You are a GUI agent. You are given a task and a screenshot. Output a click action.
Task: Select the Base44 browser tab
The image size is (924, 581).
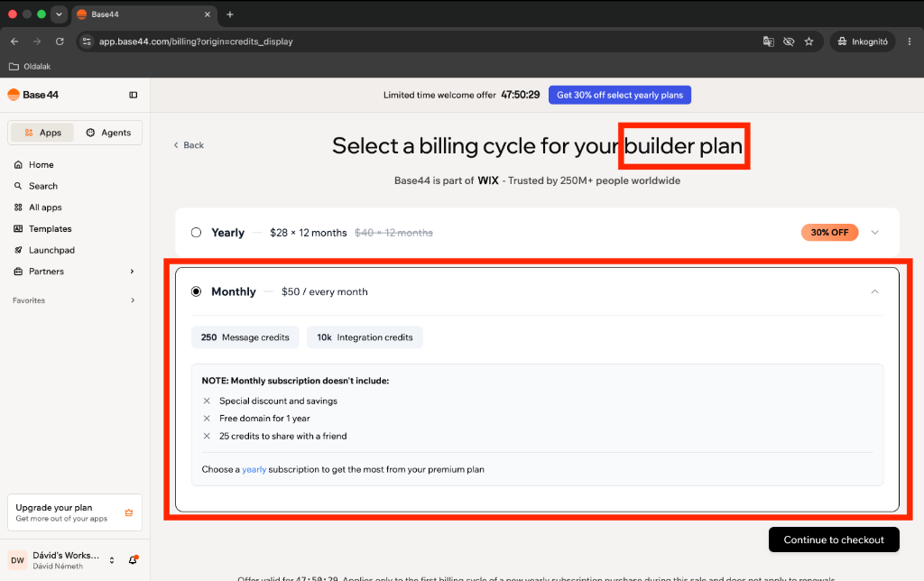tap(144, 14)
